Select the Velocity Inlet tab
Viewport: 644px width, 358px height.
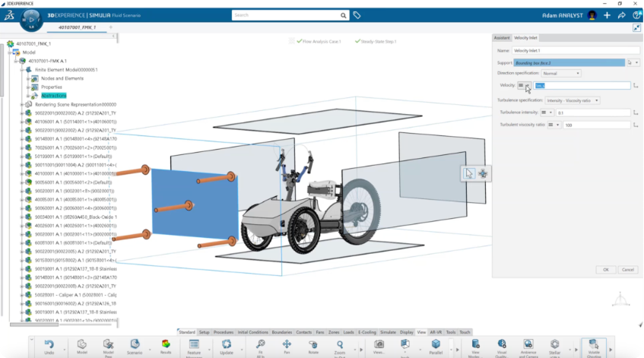(x=525, y=38)
